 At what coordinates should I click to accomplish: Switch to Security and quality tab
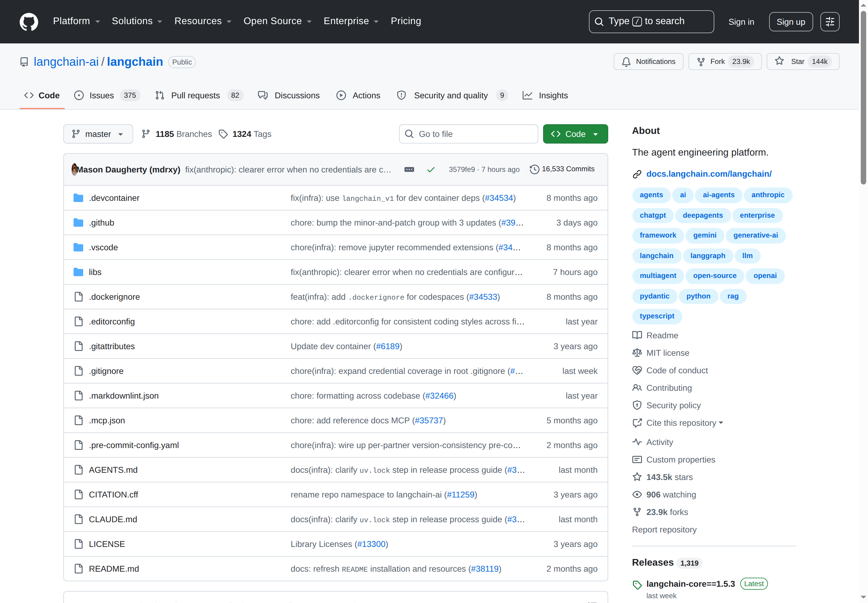[452, 96]
